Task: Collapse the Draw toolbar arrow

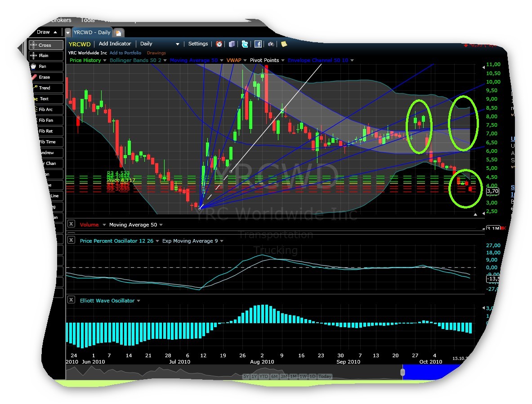Action: click(55, 32)
